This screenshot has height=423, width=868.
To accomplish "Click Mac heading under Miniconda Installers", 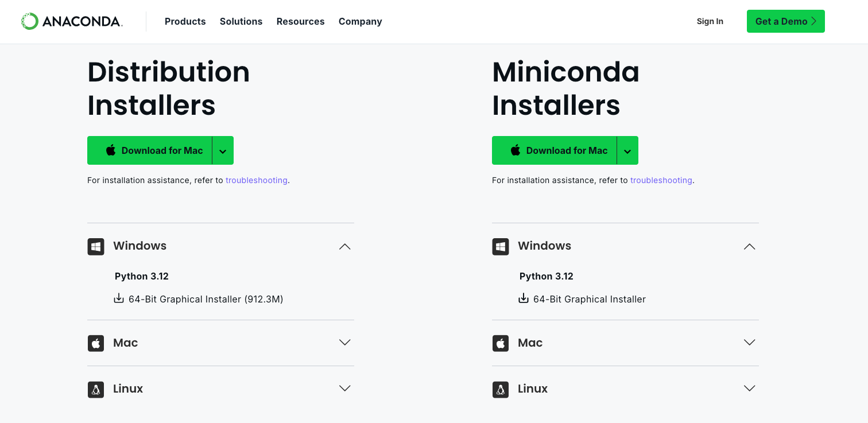I will 530,343.
